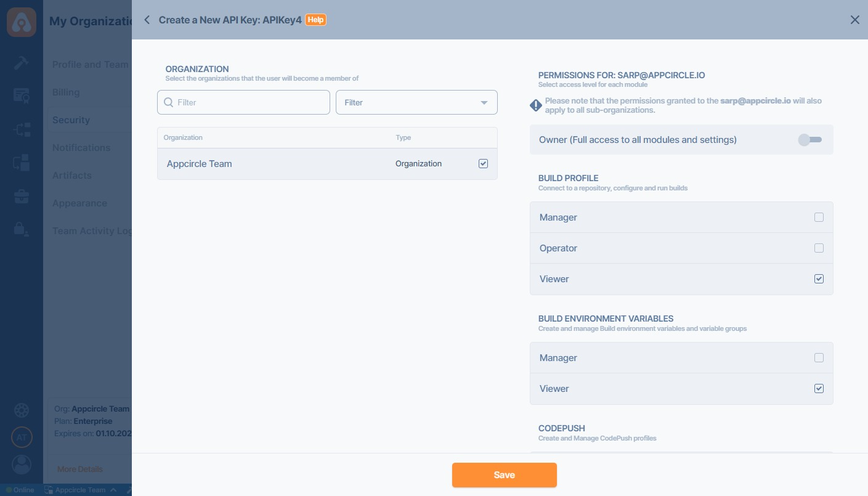This screenshot has width=868, height=496.
Task: Select Notifications in the organization menu
Action: (x=81, y=148)
